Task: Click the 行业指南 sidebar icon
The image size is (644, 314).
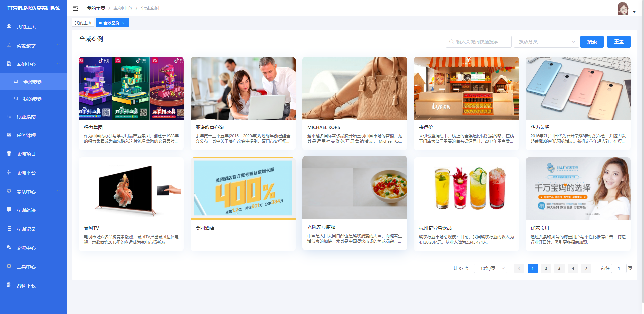Action: coord(9,116)
